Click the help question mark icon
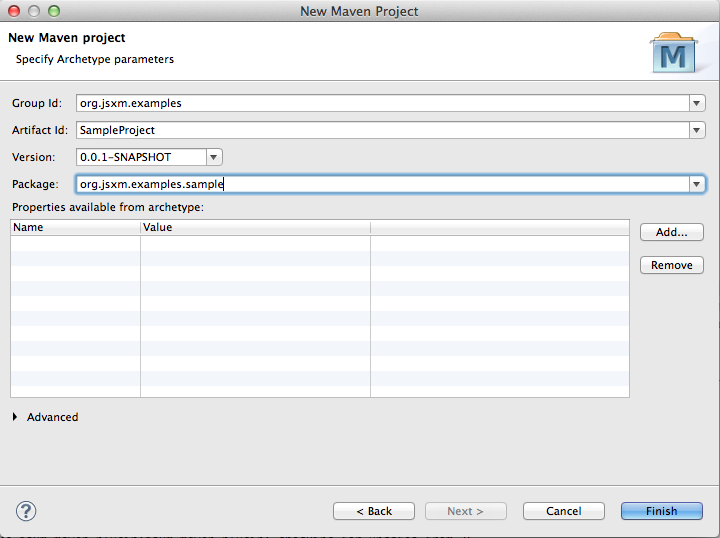 tap(27, 511)
